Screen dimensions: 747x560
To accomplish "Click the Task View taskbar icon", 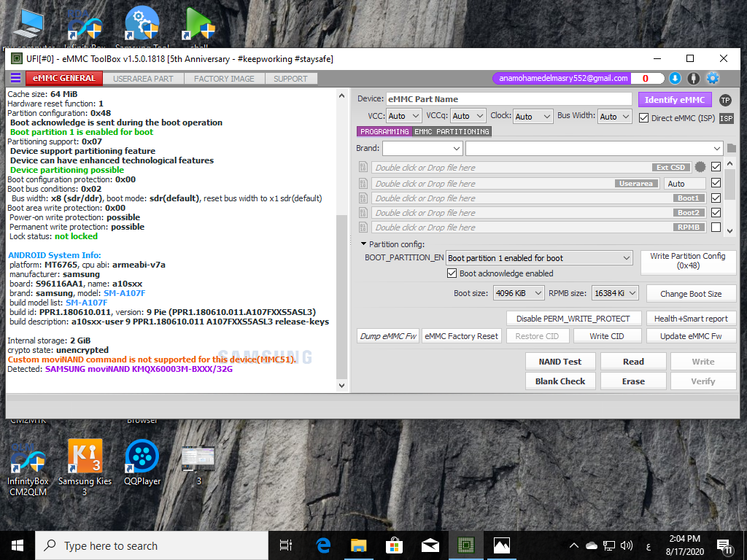I will tap(286, 545).
